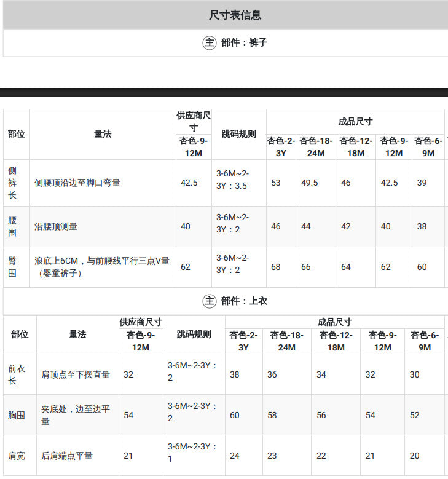Select the 后肩端点平量 description cell

point(77,456)
